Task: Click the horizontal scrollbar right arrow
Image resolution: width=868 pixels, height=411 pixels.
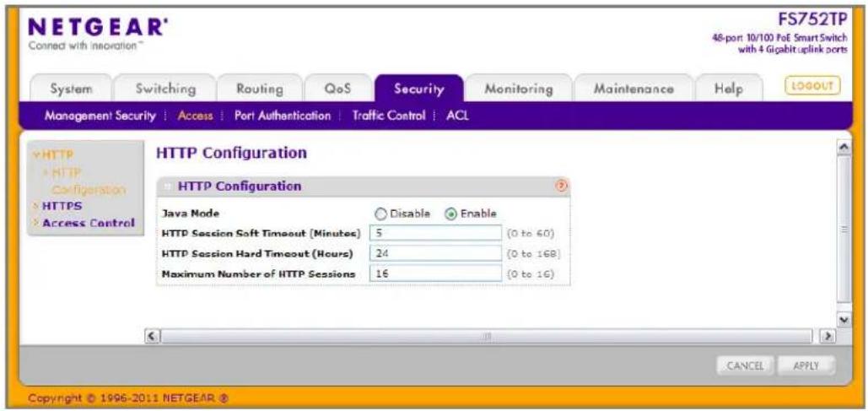Action: 828,336
